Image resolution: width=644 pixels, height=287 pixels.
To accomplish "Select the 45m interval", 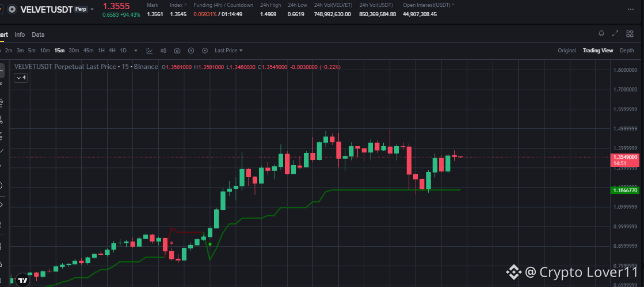I will pyautogui.click(x=88, y=51).
